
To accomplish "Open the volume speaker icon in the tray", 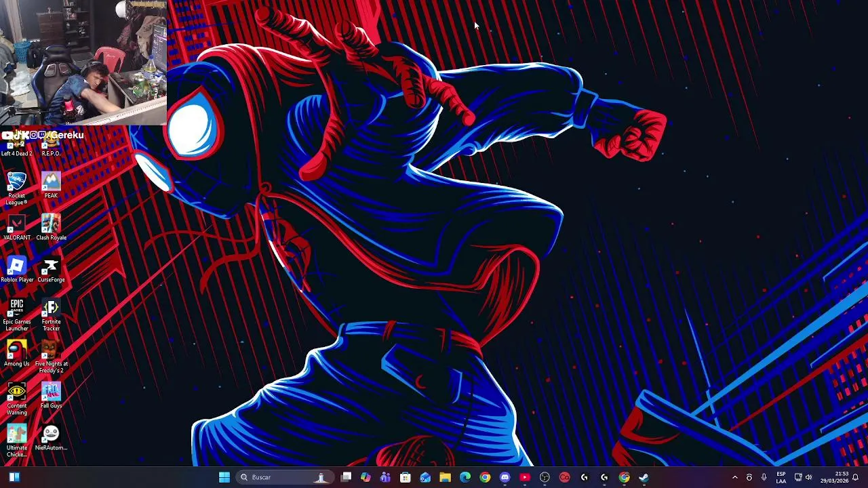I will 808,477.
